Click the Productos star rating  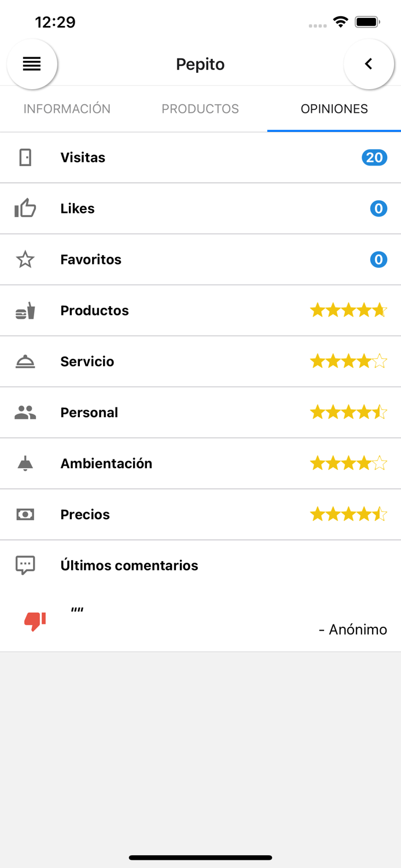click(x=349, y=310)
